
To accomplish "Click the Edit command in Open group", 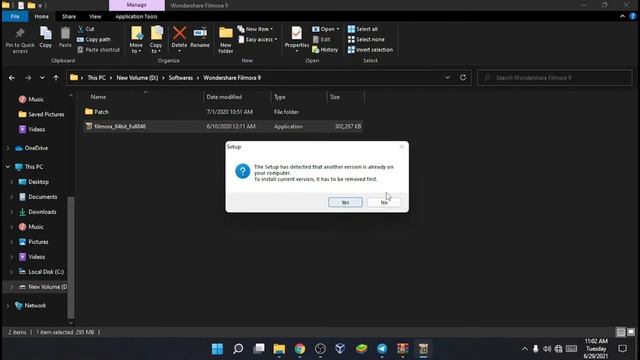I will 322,39.
